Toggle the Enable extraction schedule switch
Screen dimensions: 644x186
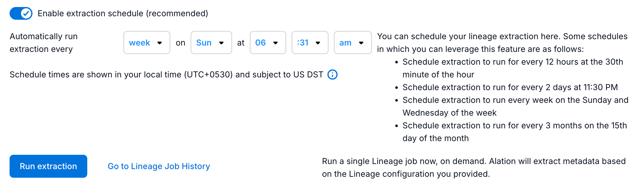point(21,13)
